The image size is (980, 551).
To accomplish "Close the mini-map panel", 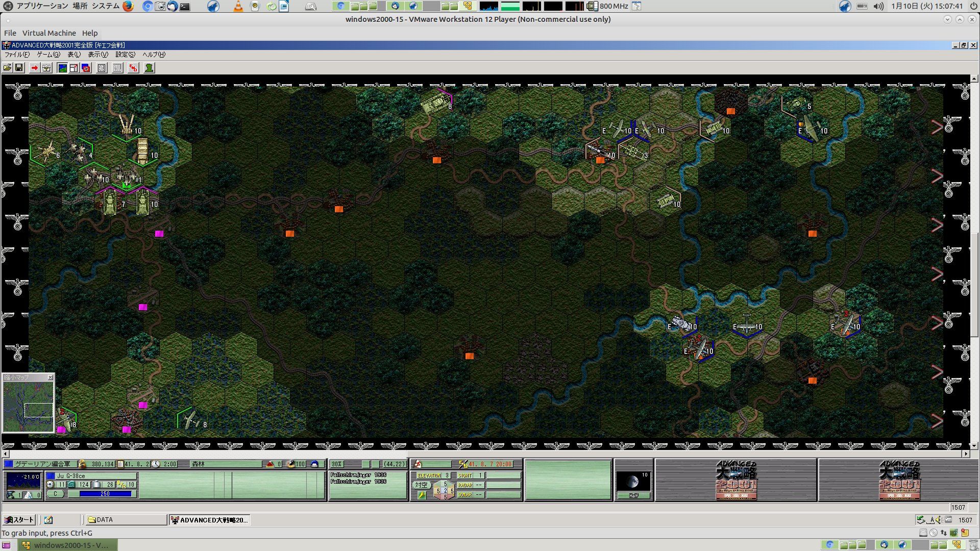I will (x=50, y=378).
